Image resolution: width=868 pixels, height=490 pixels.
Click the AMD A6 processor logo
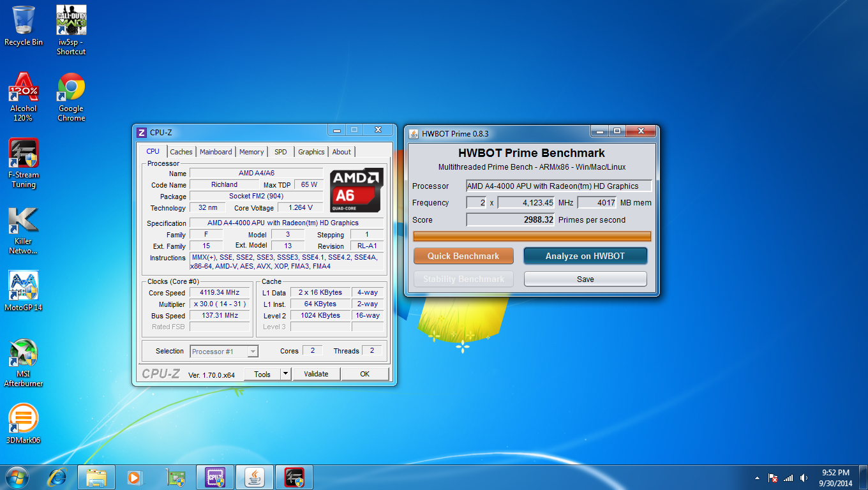point(356,190)
